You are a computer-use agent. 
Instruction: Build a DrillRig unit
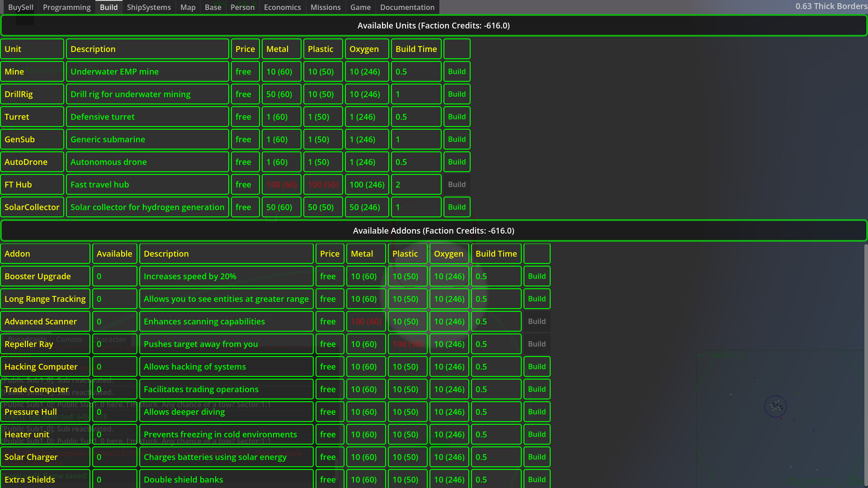(x=457, y=94)
